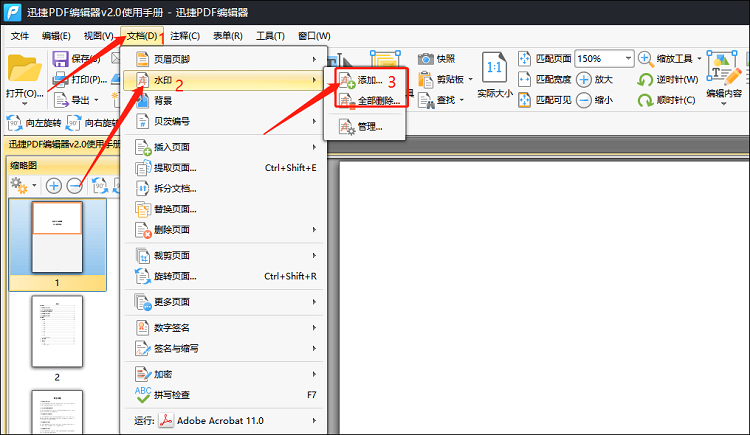Click the 剪贴板 clipboard icon
Viewport: 750px width, 435px height.
coord(425,79)
